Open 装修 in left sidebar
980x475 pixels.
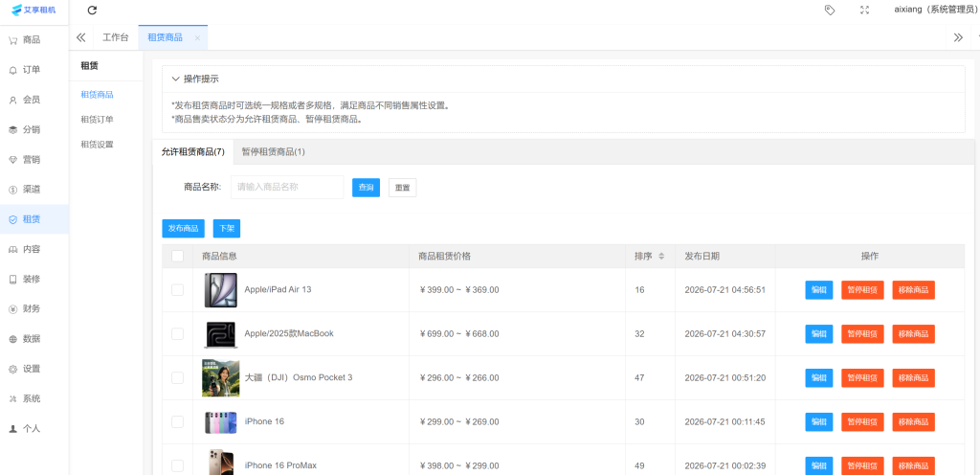click(34, 279)
